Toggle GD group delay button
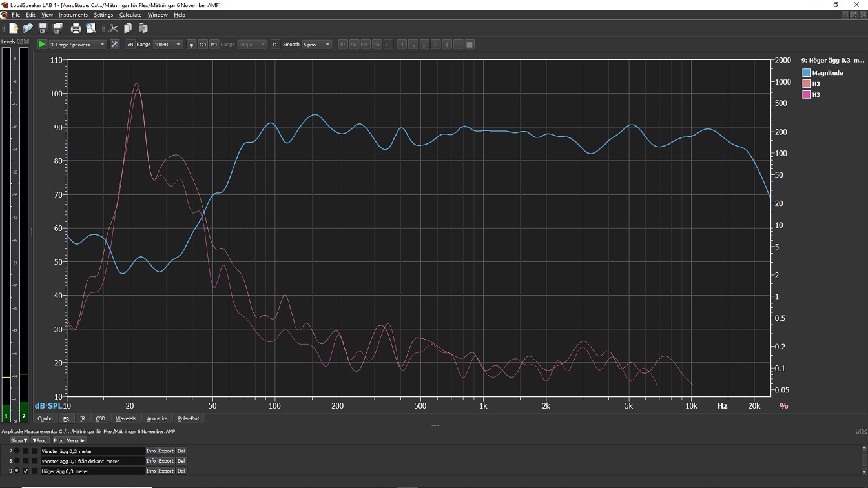 click(x=202, y=45)
